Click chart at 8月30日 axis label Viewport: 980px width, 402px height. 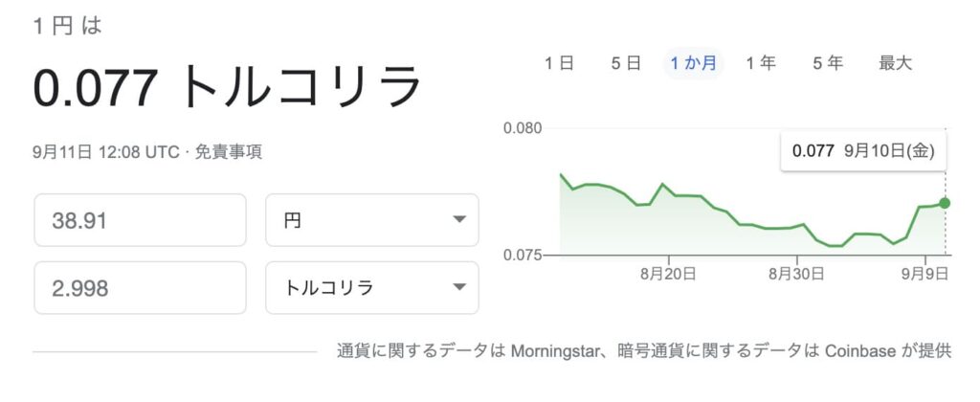click(x=796, y=273)
